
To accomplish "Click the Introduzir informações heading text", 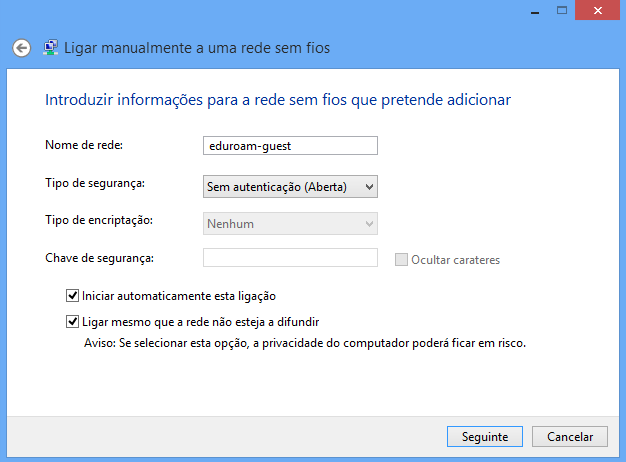I will tap(278, 100).
